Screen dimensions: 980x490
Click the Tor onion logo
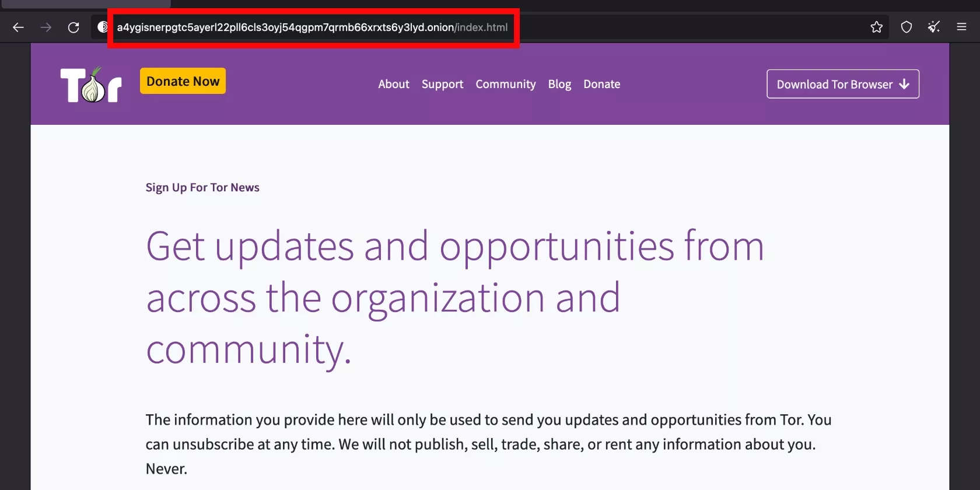click(x=91, y=85)
